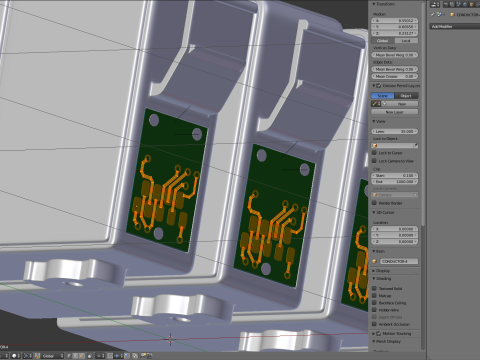Enable Render Border checkbox
This screenshot has height=360, width=480.
374,203
